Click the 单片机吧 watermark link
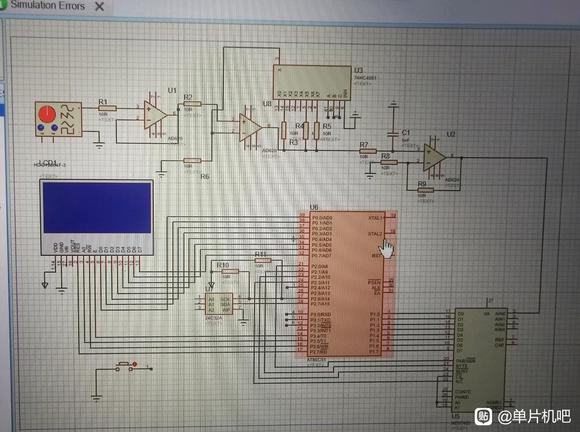The width and height of the screenshot is (580, 432). 534,417
